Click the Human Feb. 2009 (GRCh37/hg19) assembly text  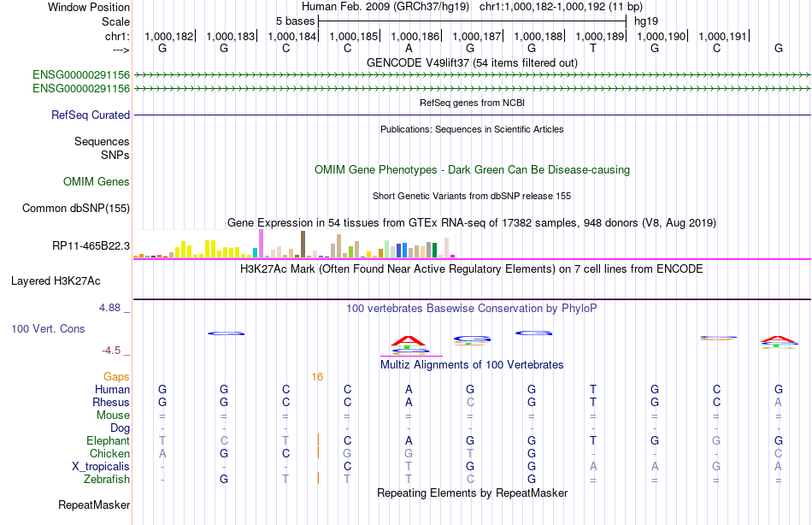pyautogui.click(x=385, y=7)
